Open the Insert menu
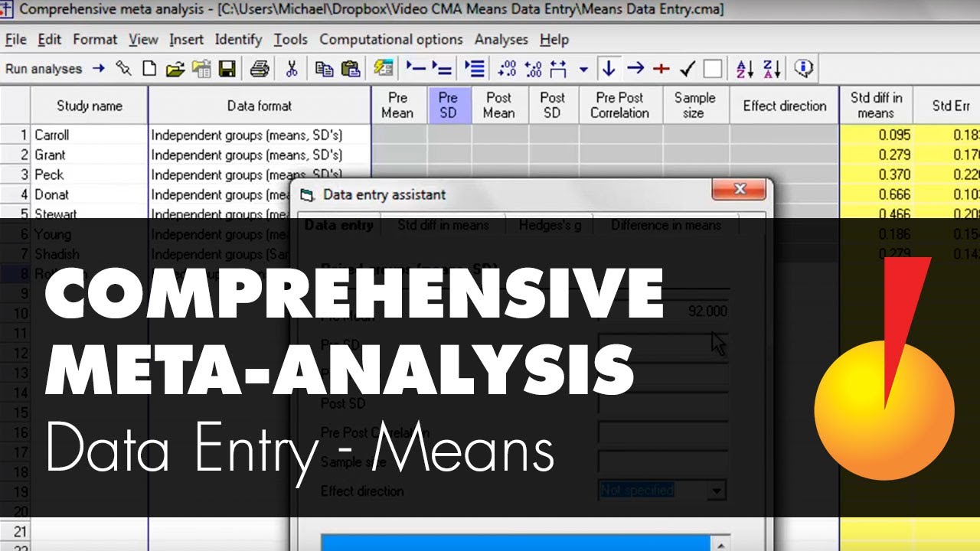 tap(187, 40)
